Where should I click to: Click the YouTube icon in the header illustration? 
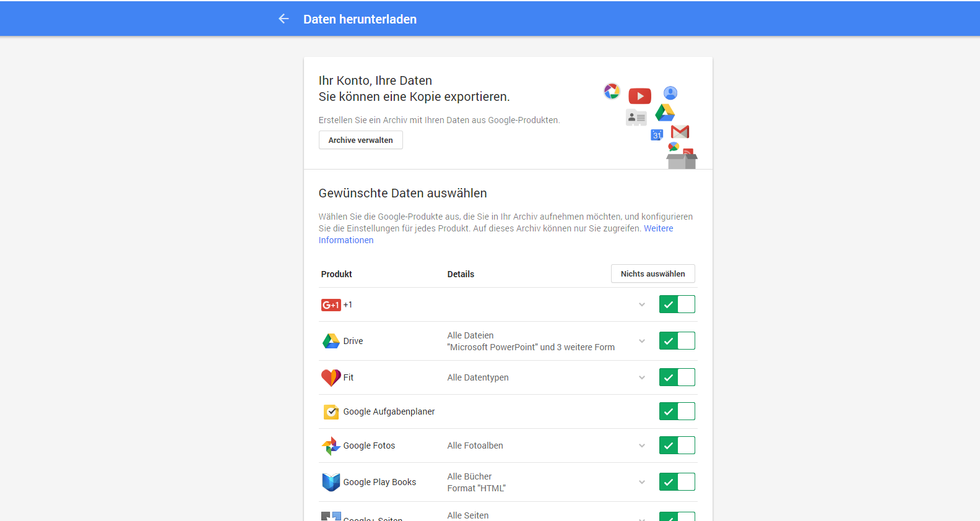(640, 96)
